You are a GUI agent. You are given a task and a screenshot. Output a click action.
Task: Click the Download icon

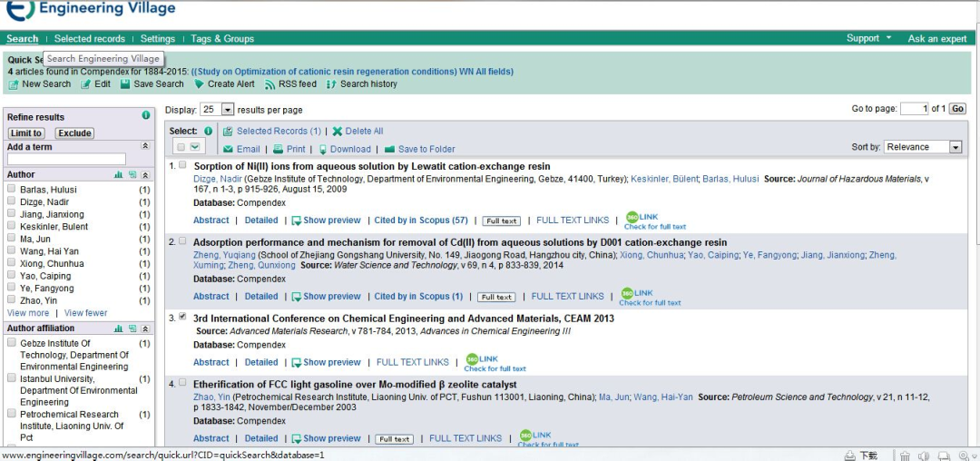pos(323,150)
